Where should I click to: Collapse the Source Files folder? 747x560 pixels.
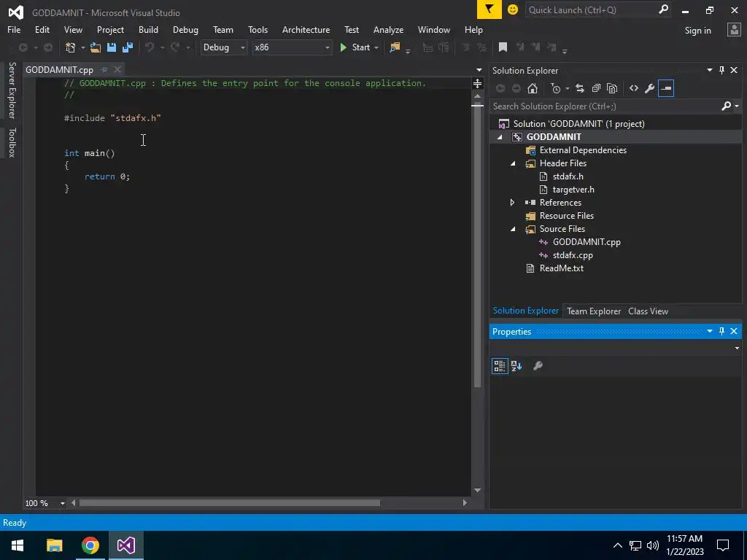click(513, 229)
